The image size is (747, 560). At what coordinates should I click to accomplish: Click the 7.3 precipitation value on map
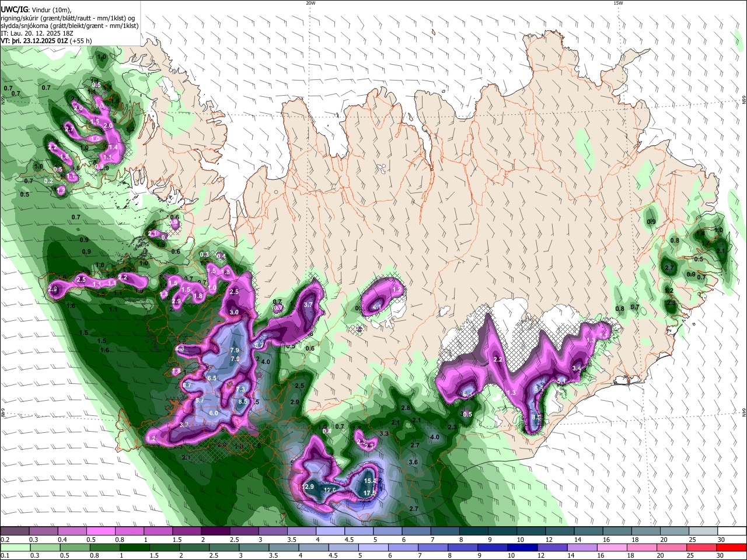240,389
